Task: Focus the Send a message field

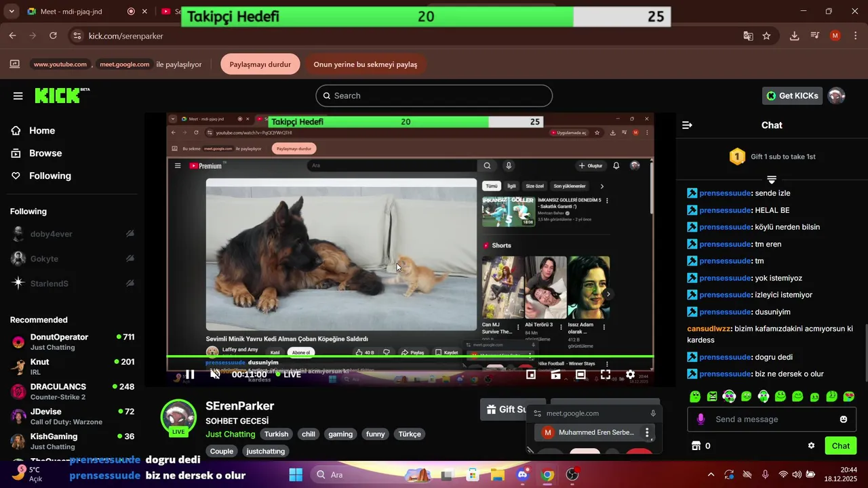Action: (772, 420)
